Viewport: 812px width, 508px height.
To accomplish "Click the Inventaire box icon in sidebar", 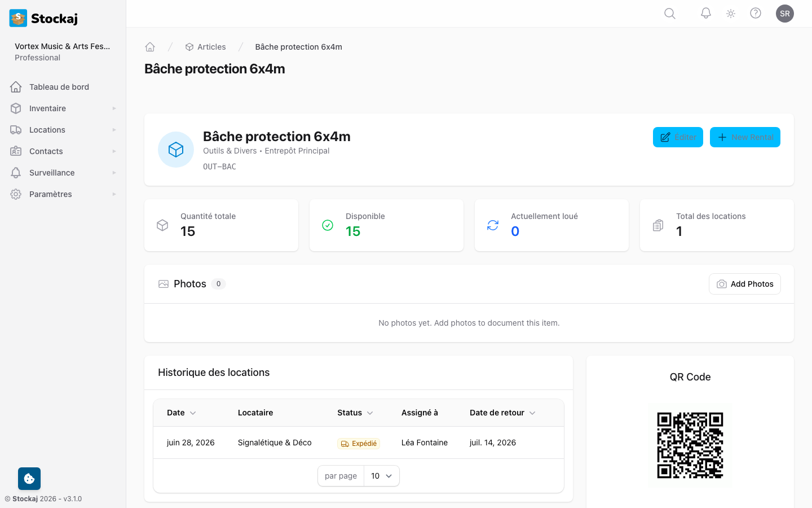I will click(x=15, y=108).
